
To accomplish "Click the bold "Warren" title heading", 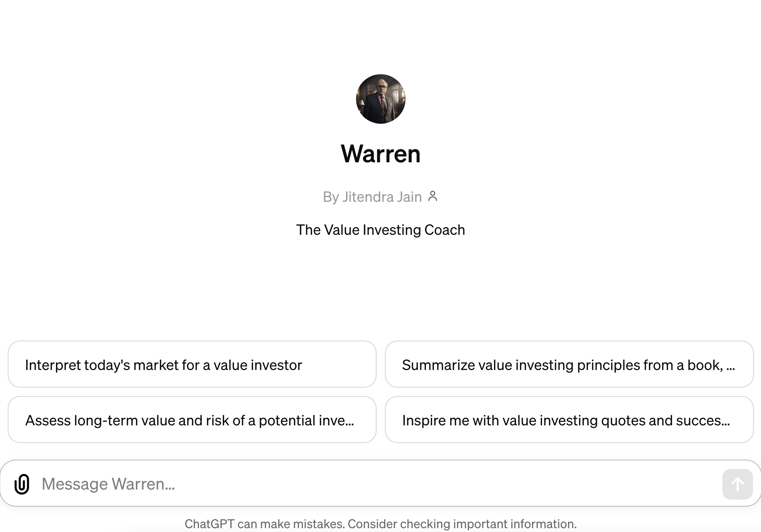I will (x=381, y=154).
